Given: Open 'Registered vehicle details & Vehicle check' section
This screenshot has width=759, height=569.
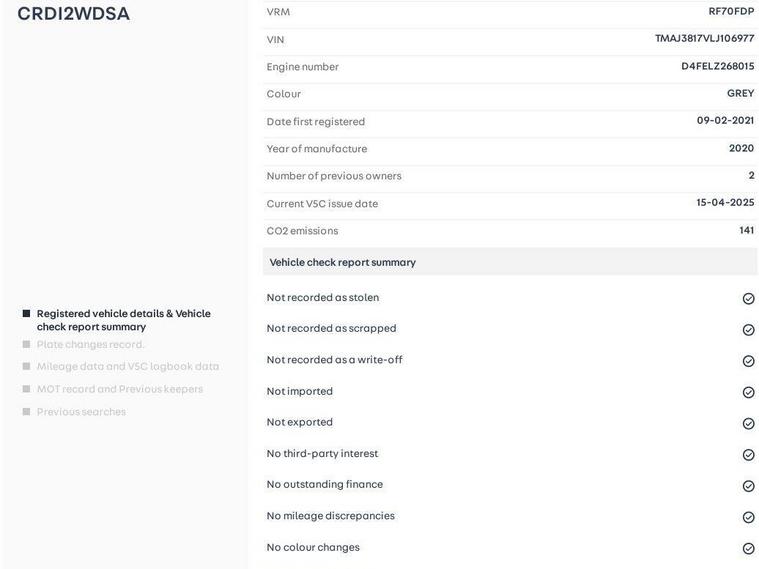Looking at the screenshot, I should pyautogui.click(x=123, y=320).
